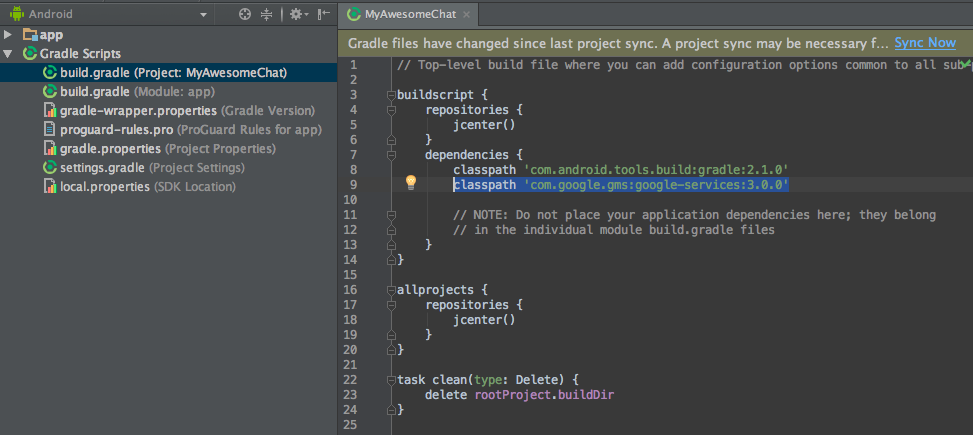Viewport: 973px width, 435px height.
Task: Close the MyAwesomeChat editor tab
Action: (467, 14)
